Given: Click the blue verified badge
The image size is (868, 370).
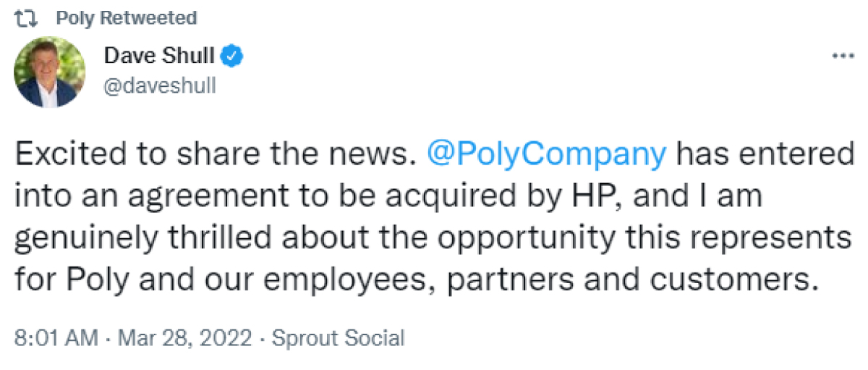Looking at the screenshot, I should click(232, 56).
